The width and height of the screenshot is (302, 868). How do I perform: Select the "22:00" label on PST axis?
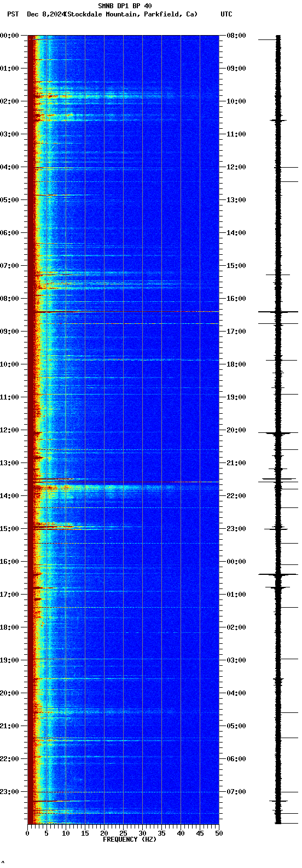9,759
